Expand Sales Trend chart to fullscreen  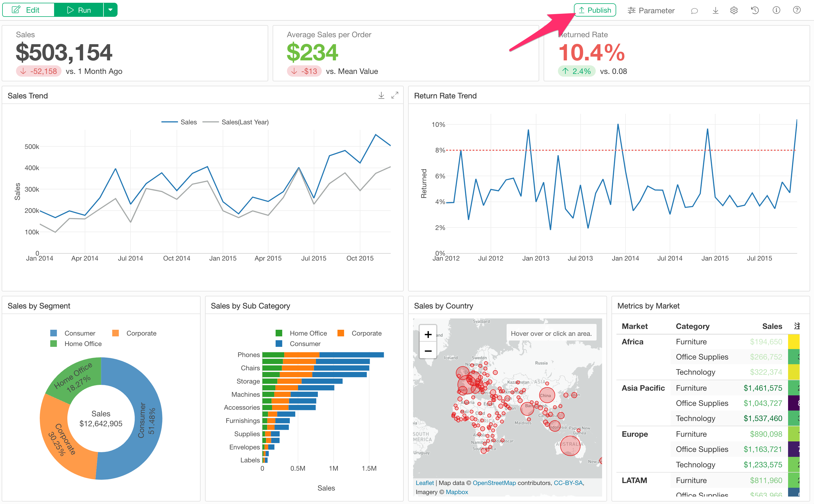point(395,96)
